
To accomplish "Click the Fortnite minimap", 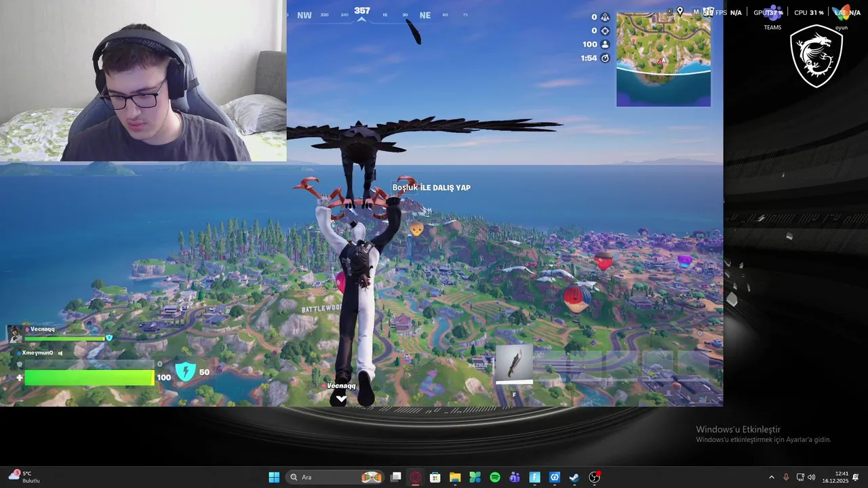I will click(663, 60).
